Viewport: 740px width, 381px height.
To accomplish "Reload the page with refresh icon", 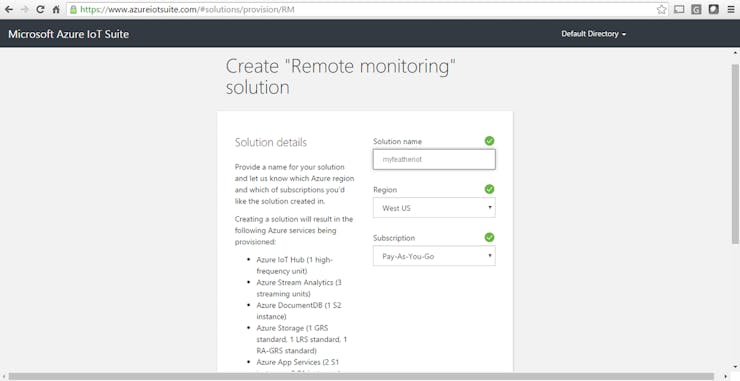I will (41, 9).
